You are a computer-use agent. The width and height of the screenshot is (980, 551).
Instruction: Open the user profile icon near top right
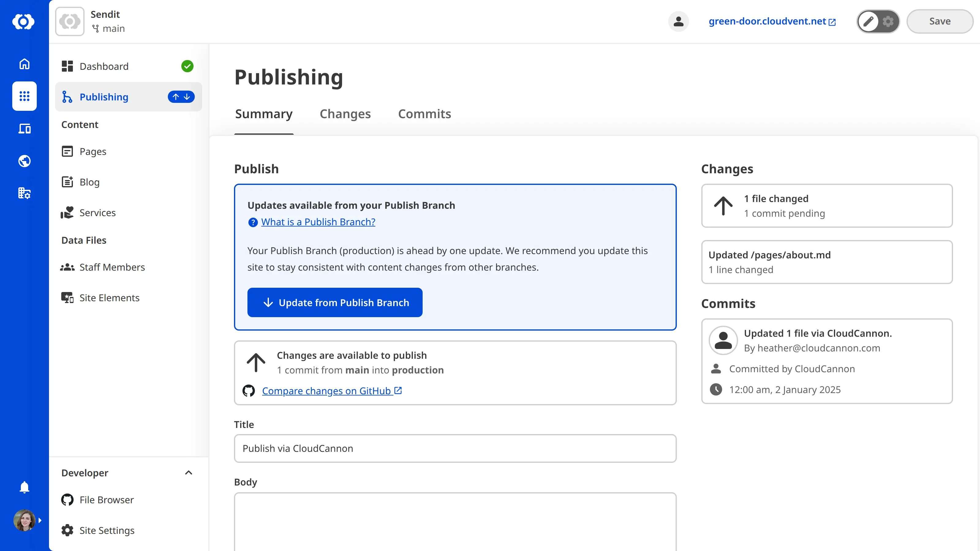pyautogui.click(x=679, y=21)
